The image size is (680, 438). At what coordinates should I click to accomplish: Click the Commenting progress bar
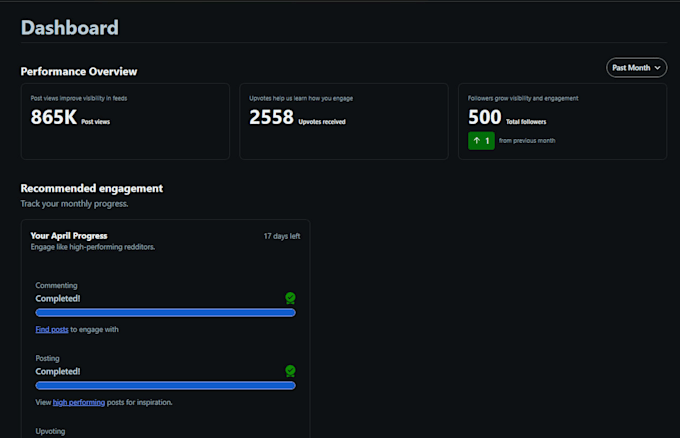165,313
